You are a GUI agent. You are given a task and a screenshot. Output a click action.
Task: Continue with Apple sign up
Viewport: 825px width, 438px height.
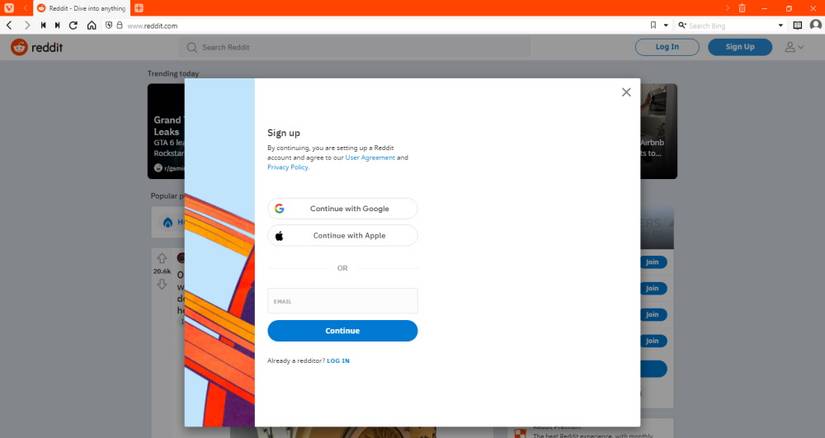coord(343,235)
